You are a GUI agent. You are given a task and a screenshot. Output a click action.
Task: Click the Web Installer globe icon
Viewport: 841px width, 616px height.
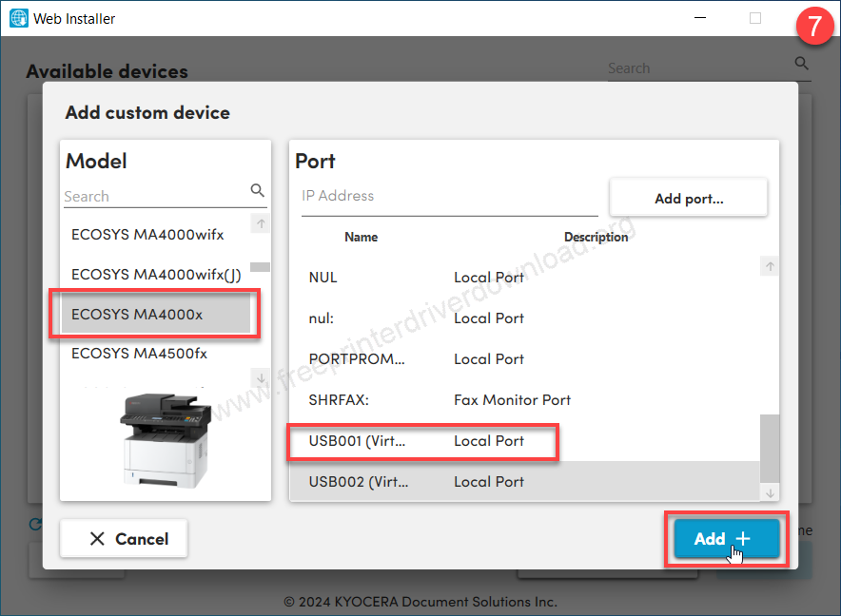point(19,18)
